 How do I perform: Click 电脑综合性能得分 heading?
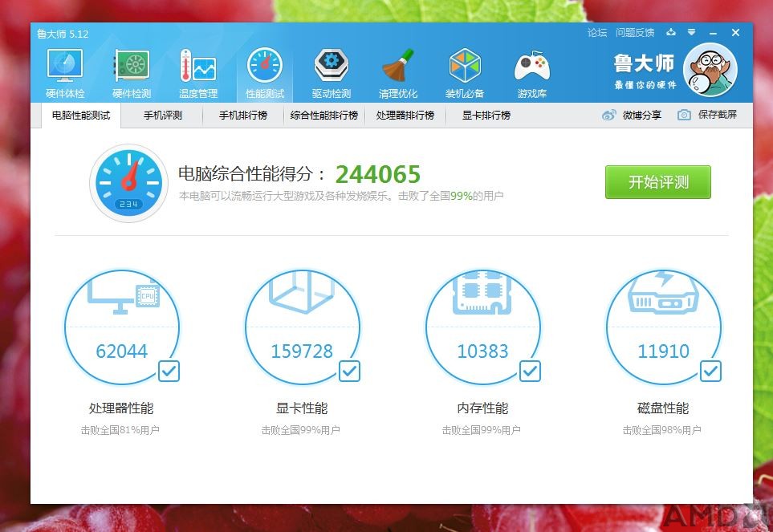tap(252, 174)
